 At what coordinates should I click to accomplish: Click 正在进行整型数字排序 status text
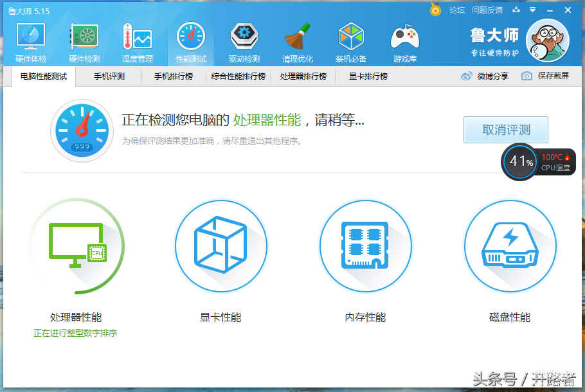point(75,333)
